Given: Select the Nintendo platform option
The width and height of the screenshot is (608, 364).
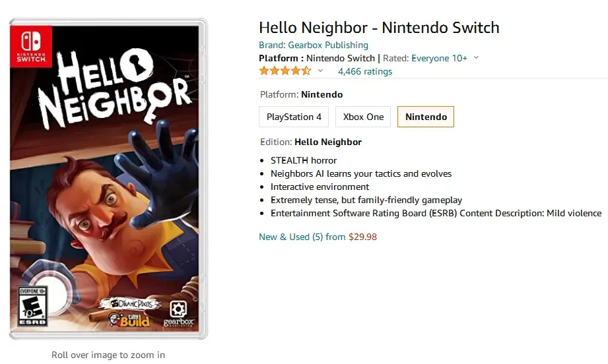Looking at the screenshot, I should pos(426,117).
